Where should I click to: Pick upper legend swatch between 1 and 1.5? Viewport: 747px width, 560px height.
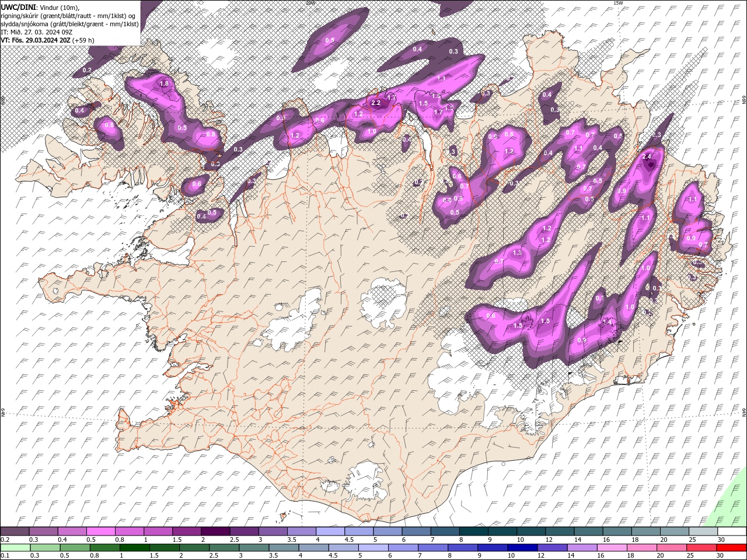(158, 531)
